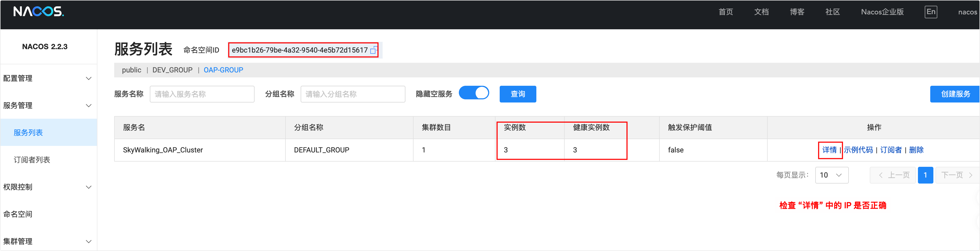Click the 触发保护阈值 value false
Screen dimensions: 980x251
click(x=676, y=150)
